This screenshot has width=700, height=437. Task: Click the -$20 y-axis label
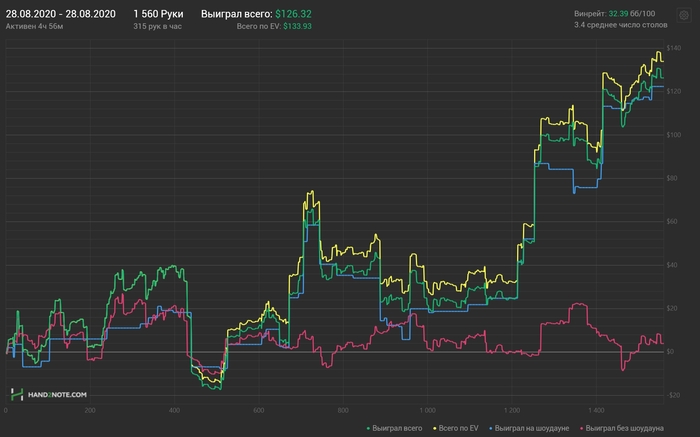tap(674, 395)
